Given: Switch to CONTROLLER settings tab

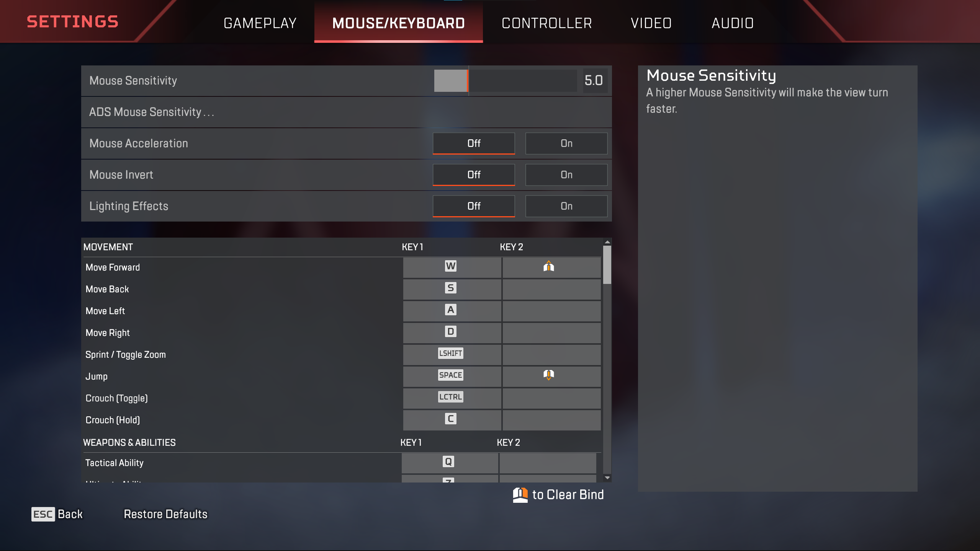Looking at the screenshot, I should [x=546, y=23].
